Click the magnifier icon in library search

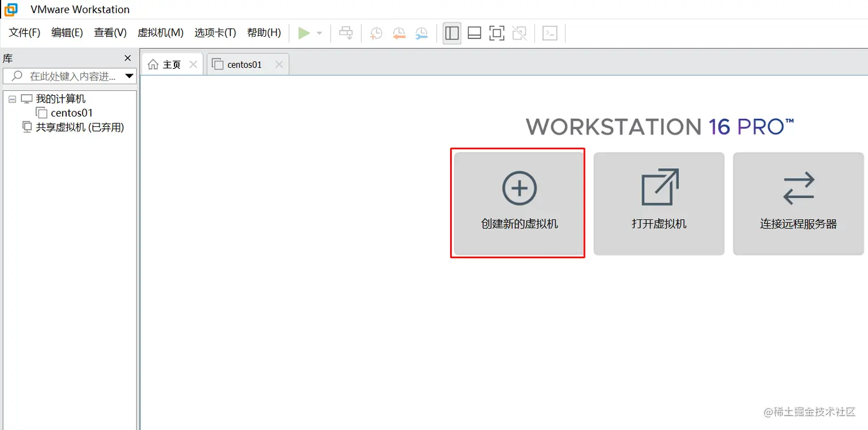(x=17, y=76)
